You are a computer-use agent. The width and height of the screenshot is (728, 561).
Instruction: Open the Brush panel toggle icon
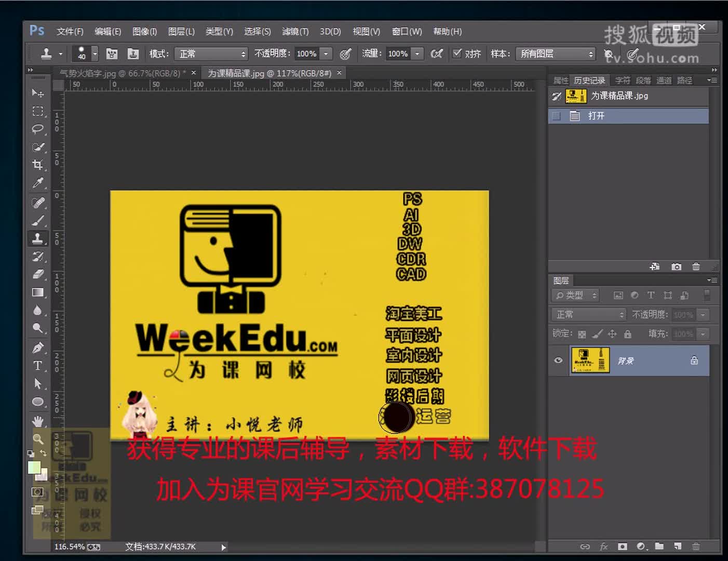point(112,54)
